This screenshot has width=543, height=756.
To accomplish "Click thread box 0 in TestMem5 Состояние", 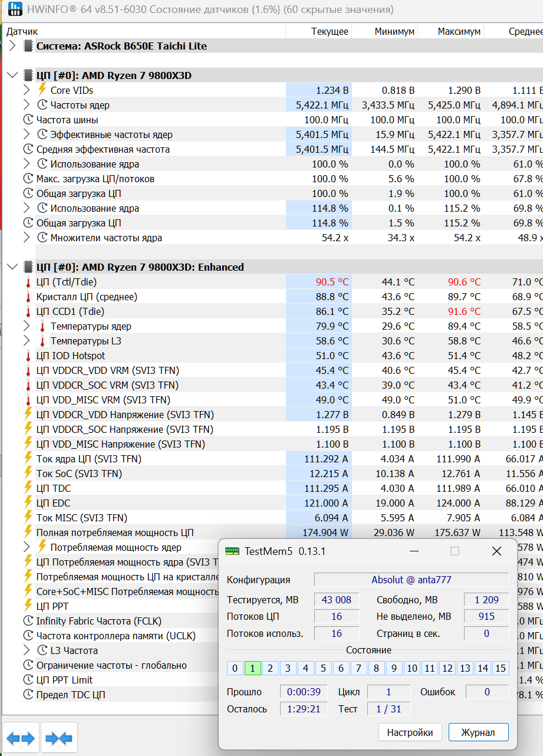I will pyautogui.click(x=235, y=668).
